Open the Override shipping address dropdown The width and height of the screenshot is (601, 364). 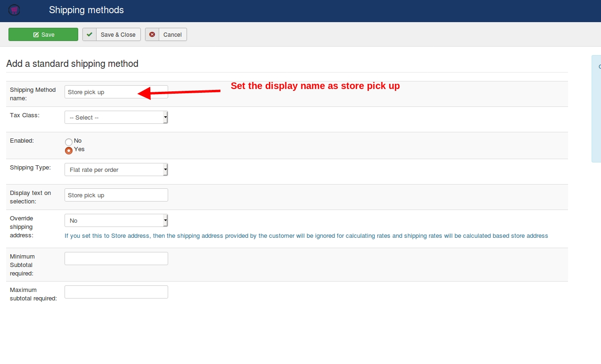116,220
